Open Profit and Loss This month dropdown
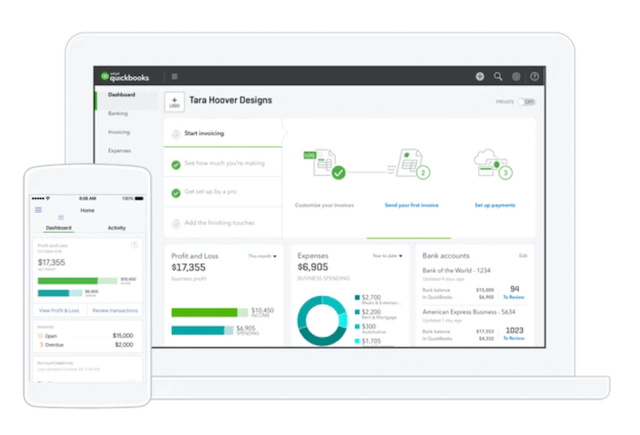The image size is (640, 435). point(262,256)
